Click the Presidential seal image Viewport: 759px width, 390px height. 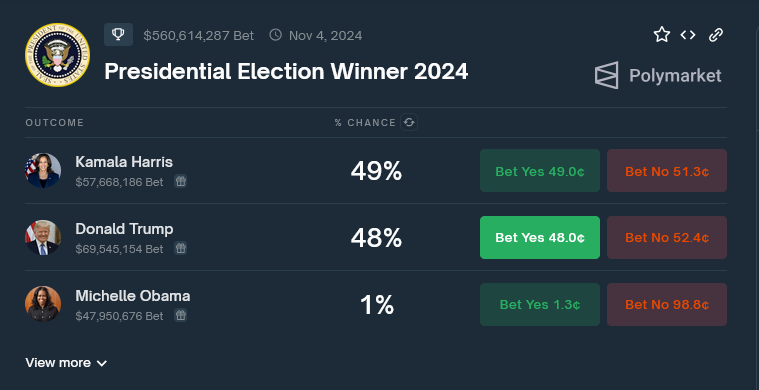(57, 55)
